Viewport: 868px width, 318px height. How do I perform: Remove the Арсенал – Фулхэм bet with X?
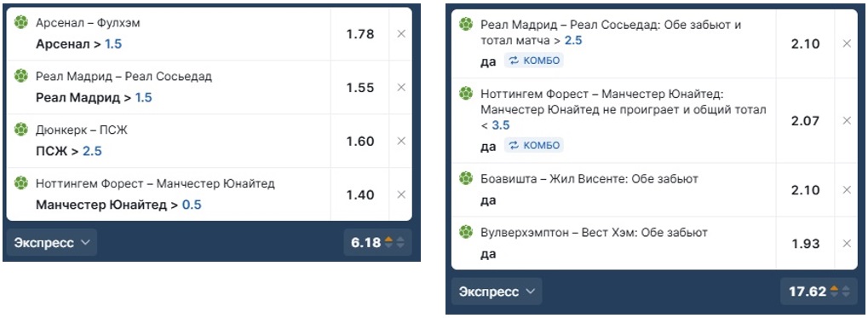click(401, 34)
